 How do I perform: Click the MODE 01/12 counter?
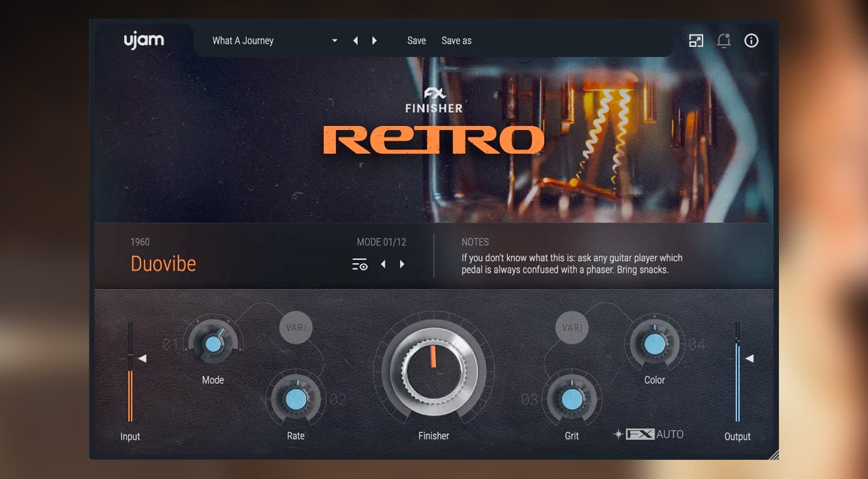[382, 242]
